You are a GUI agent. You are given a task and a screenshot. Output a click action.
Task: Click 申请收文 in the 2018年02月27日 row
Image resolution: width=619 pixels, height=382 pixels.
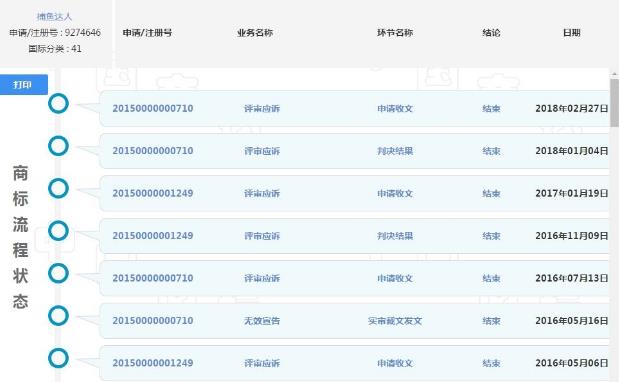pyautogui.click(x=395, y=109)
